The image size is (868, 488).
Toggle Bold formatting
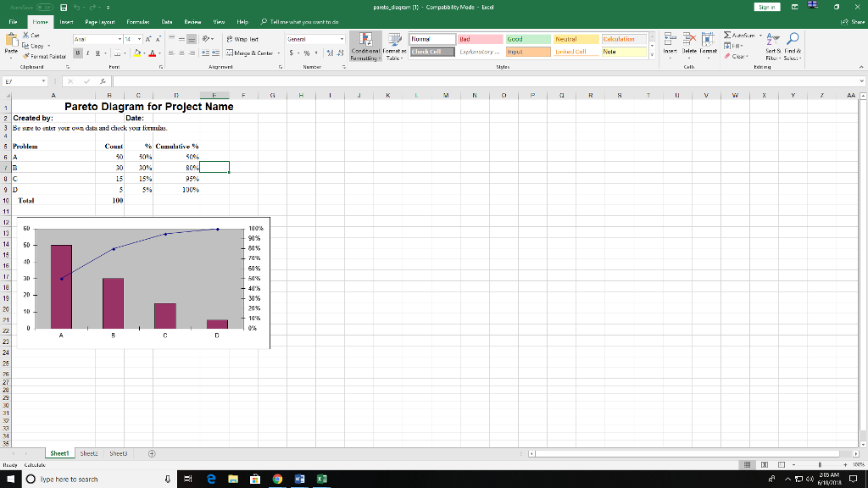(77, 53)
